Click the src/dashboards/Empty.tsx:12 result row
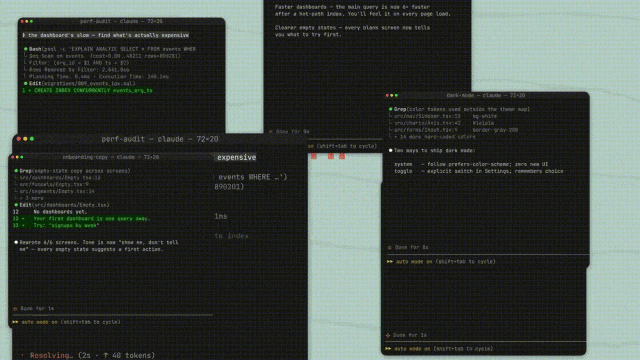Image resolution: width=640 pixels, height=360 pixels. [x=57, y=178]
